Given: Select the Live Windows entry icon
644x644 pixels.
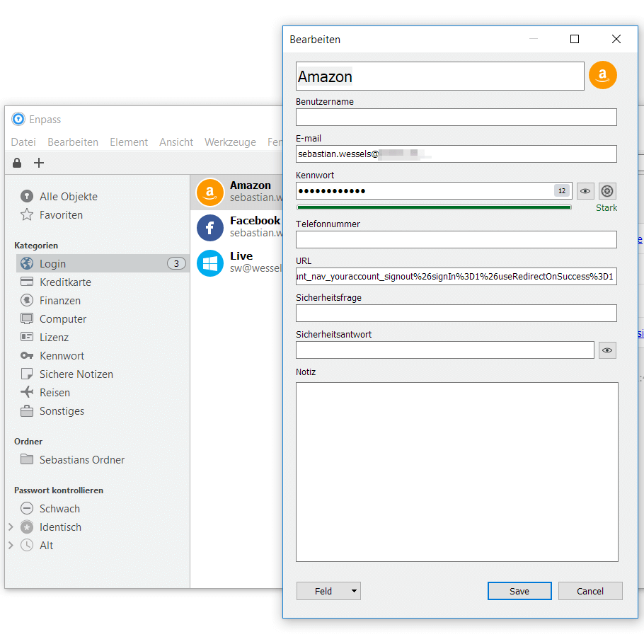Looking at the screenshot, I should coord(210,263).
